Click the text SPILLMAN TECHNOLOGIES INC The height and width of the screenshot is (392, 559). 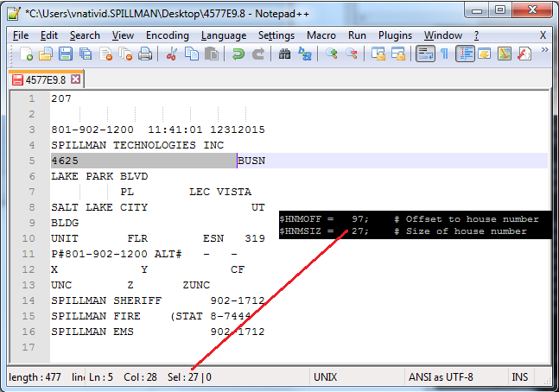137,145
